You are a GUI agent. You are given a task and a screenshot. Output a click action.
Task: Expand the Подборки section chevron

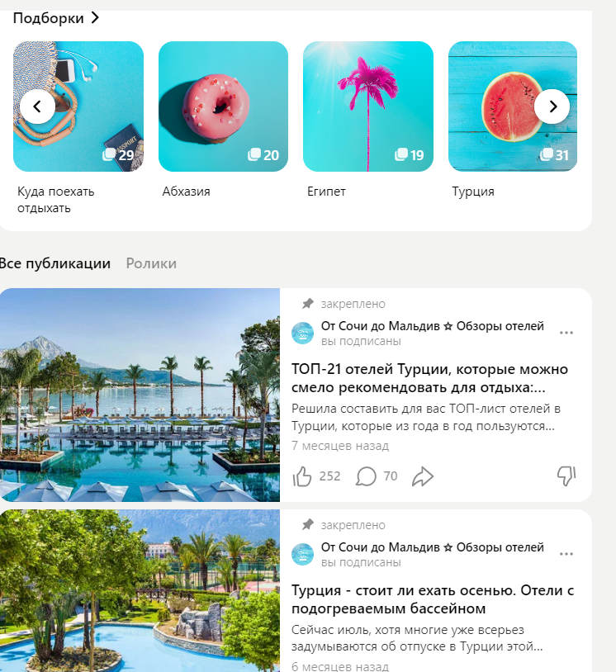(95, 17)
